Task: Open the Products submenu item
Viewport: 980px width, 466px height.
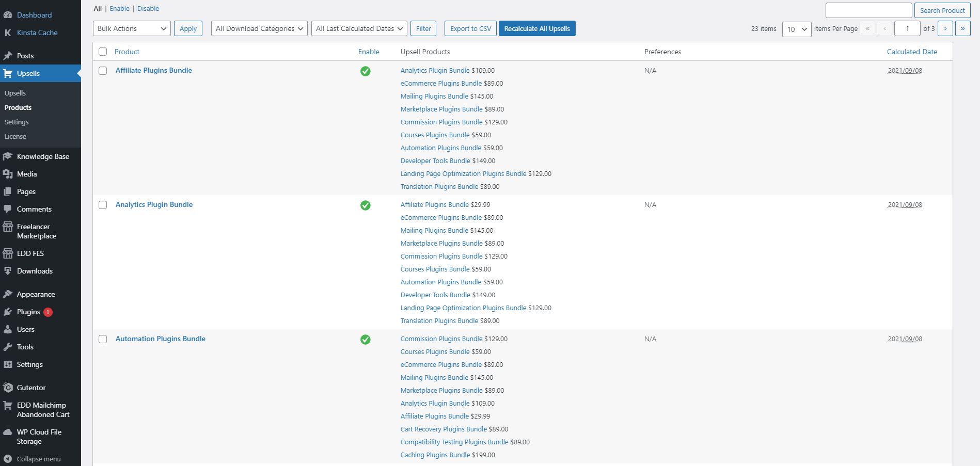Action: click(18, 107)
